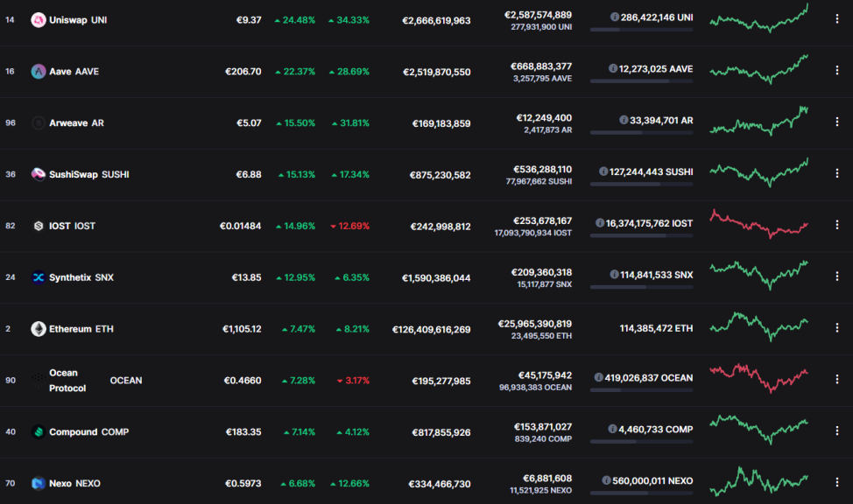Click the Ethereum coin logo
Viewport: 853px width, 504px height.
(38, 329)
